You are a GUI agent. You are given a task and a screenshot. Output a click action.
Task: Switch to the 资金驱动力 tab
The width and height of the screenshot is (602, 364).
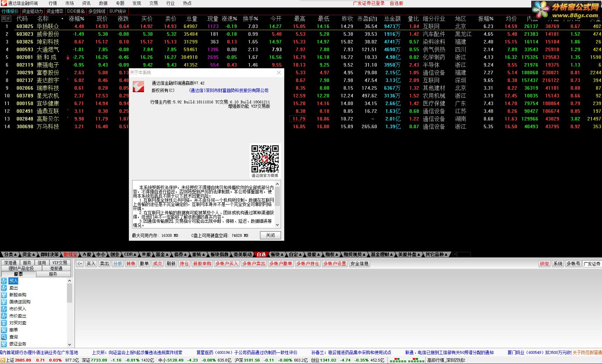32,11
